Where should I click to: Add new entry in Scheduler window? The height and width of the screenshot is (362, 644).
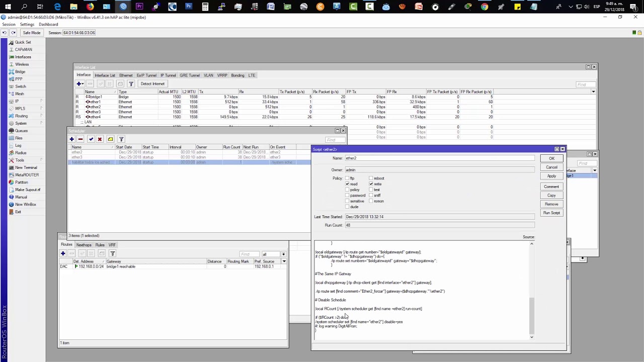click(71, 139)
